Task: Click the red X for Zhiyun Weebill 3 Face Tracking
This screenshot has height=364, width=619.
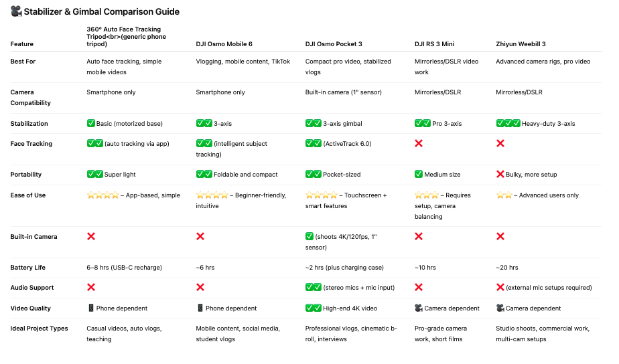Action: [500, 144]
